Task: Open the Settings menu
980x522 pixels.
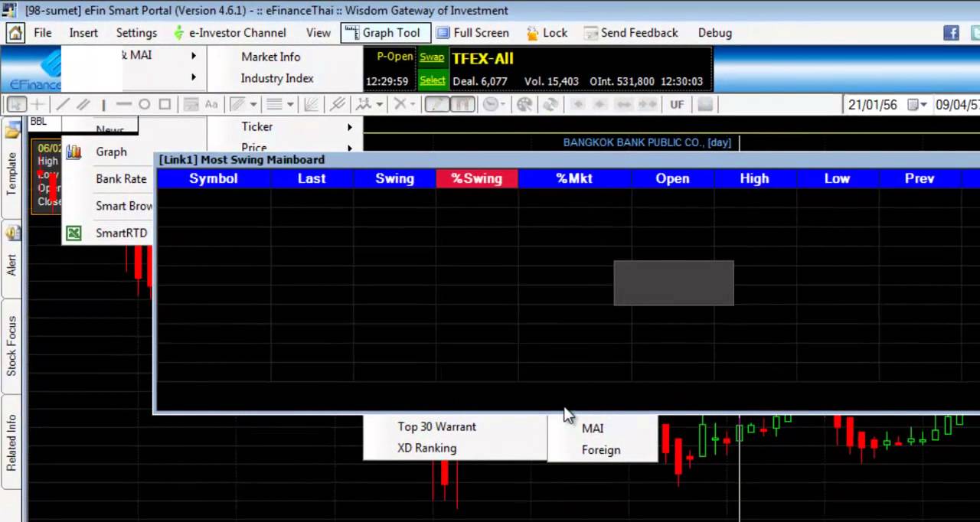Action: pyautogui.click(x=136, y=33)
